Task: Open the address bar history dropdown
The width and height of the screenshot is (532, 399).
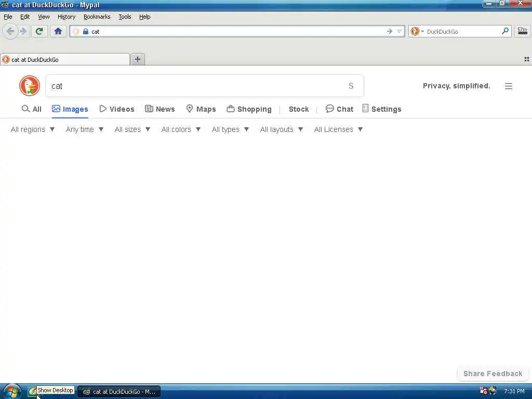Action: point(400,32)
